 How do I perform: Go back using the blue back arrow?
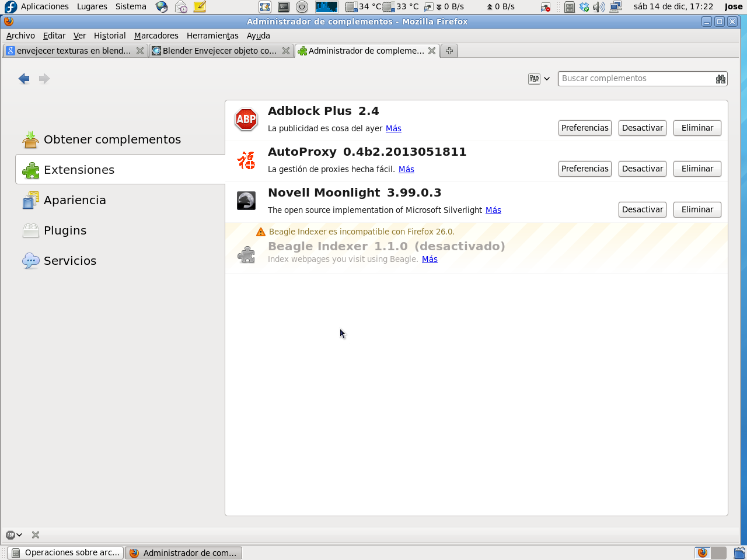click(x=24, y=79)
